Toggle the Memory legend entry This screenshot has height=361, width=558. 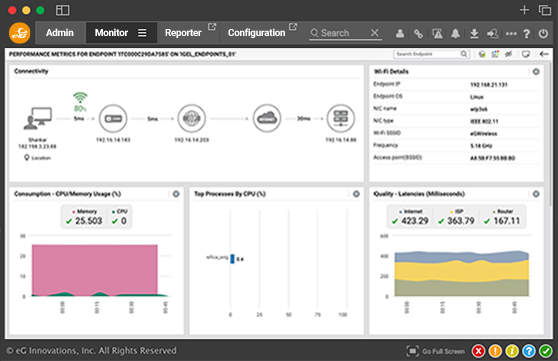click(x=85, y=211)
